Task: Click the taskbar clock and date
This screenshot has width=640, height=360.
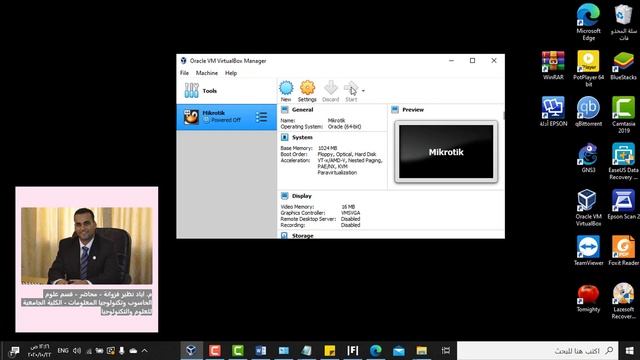Action: tap(39, 351)
